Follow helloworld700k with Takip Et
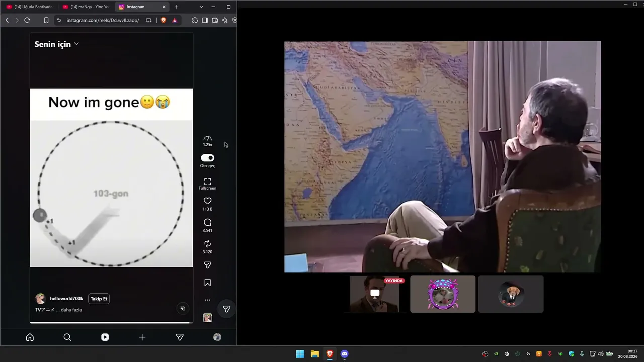The width and height of the screenshot is (644, 362). tap(99, 299)
